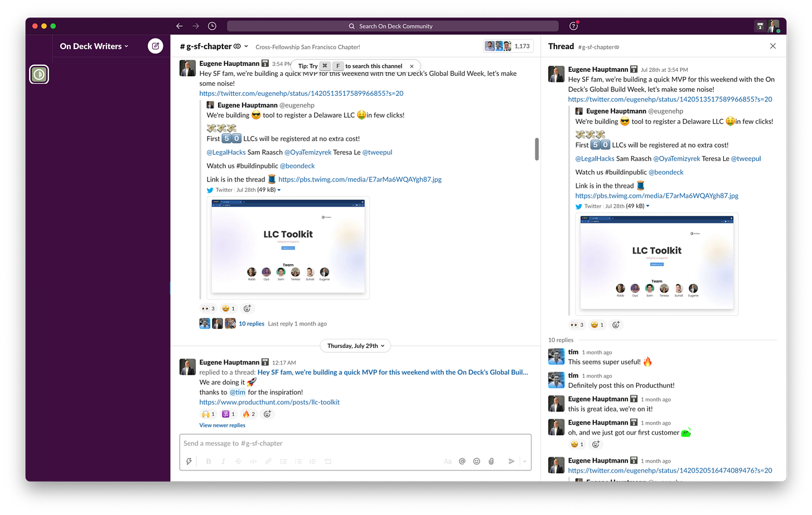Viewport: 812px width, 515px height.
Task: Open emoji picker in message composer
Action: 476,461
